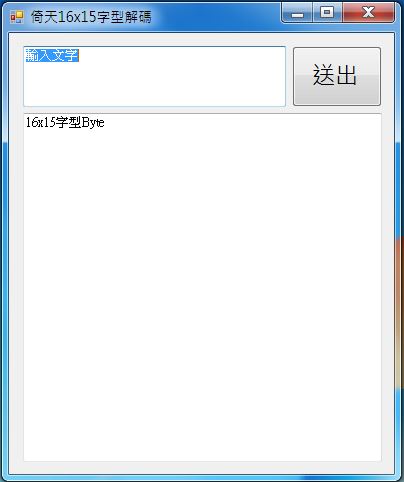
Task: Maximize the 倚天16x15字型解碼 window
Action: click(x=327, y=13)
